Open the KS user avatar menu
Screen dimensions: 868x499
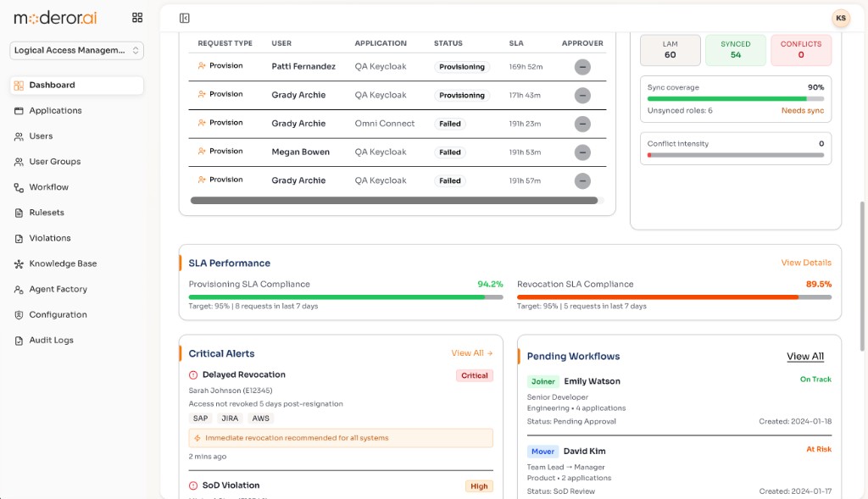840,19
